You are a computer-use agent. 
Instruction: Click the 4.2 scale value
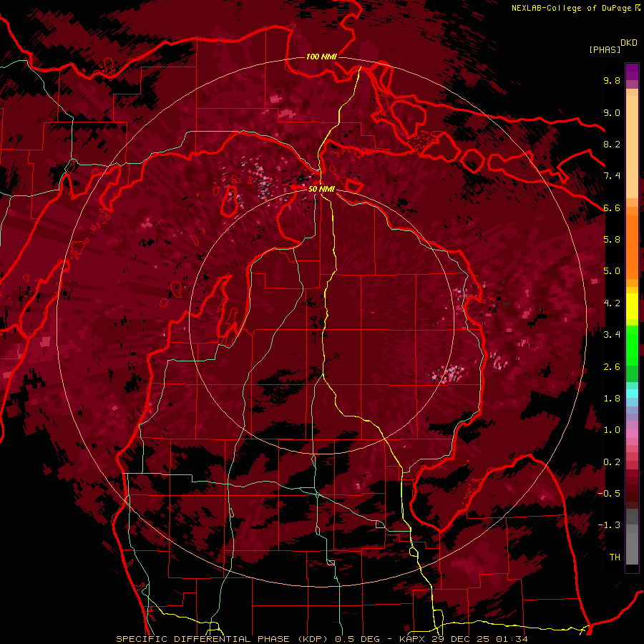point(612,303)
